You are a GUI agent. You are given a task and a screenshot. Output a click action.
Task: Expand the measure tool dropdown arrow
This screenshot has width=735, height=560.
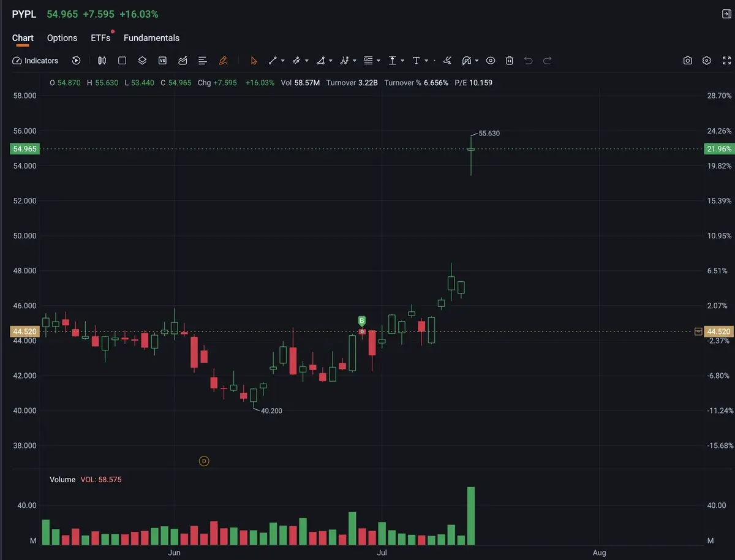tap(402, 61)
